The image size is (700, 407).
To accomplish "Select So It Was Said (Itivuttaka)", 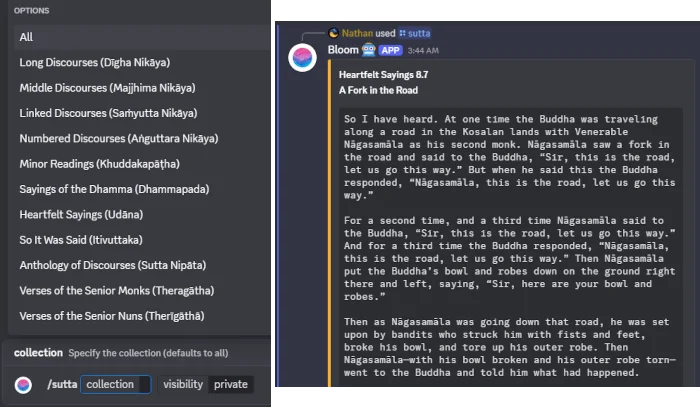I will point(141,240).
